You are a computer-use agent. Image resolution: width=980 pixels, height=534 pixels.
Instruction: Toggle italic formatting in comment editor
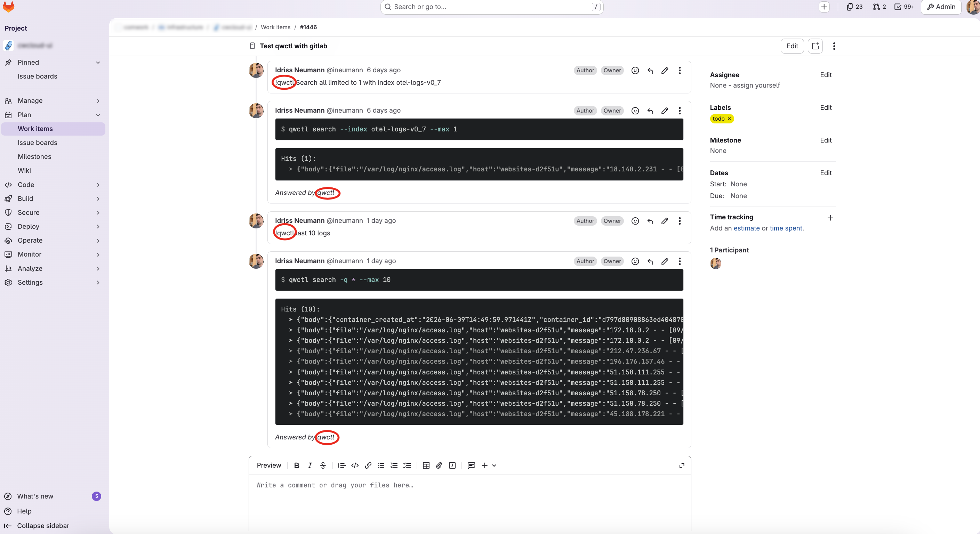click(x=310, y=466)
